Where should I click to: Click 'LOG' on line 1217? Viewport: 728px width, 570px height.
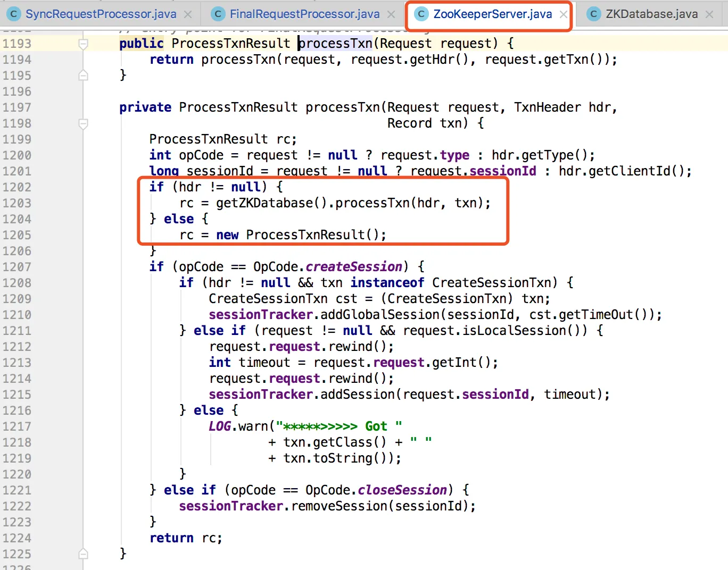(x=220, y=426)
